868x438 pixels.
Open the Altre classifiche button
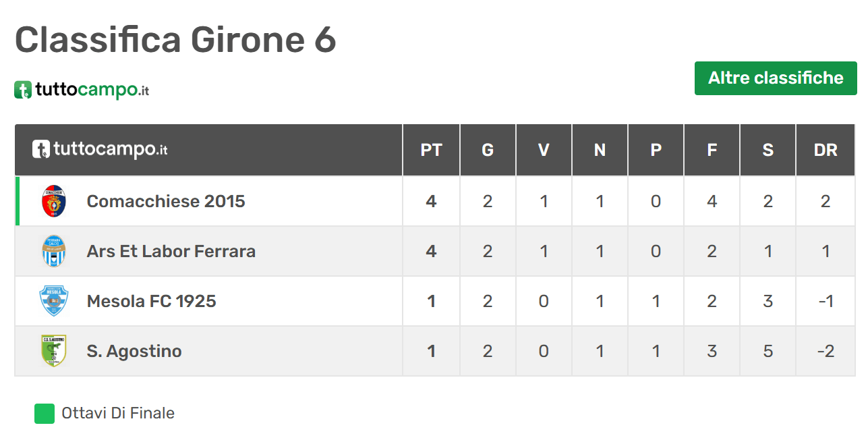pyautogui.click(x=776, y=78)
